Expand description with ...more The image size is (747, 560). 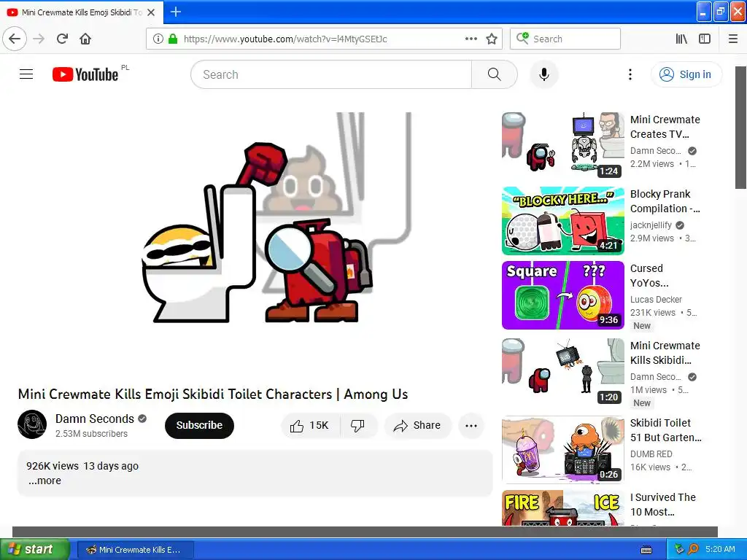pyautogui.click(x=44, y=481)
